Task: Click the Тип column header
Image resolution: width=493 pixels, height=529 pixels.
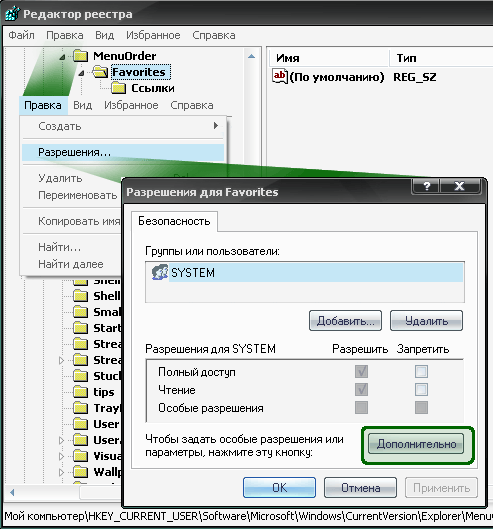Action: coord(441,58)
